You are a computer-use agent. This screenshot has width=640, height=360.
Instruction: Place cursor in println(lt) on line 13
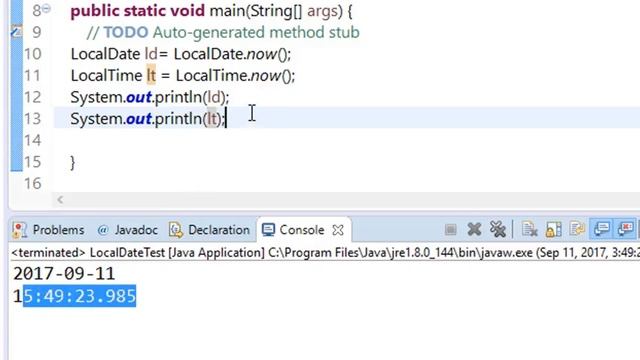click(x=190, y=119)
